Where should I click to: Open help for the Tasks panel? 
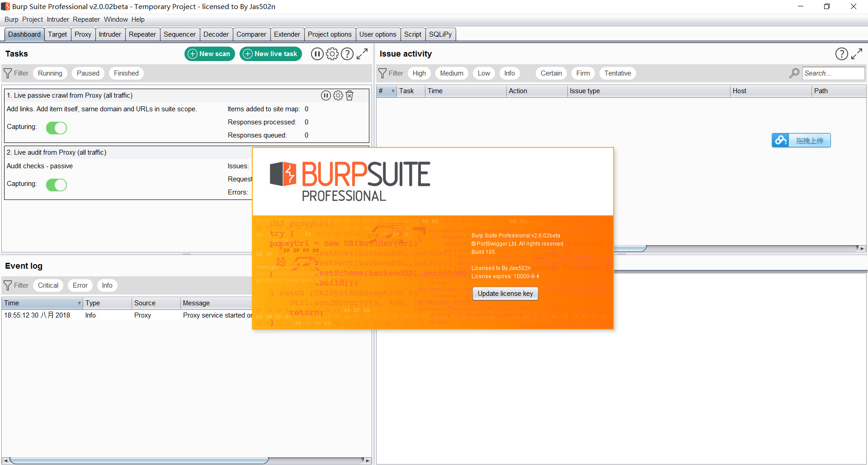click(x=347, y=54)
